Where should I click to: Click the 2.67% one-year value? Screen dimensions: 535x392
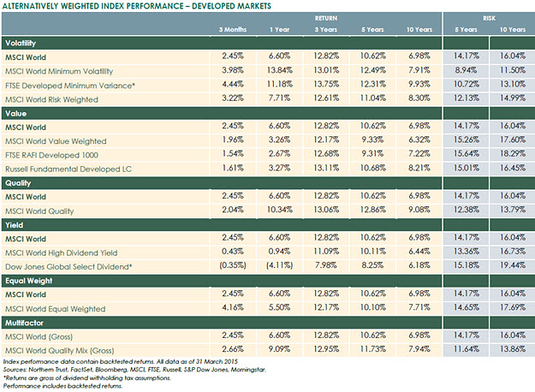pyautogui.click(x=279, y=154)
